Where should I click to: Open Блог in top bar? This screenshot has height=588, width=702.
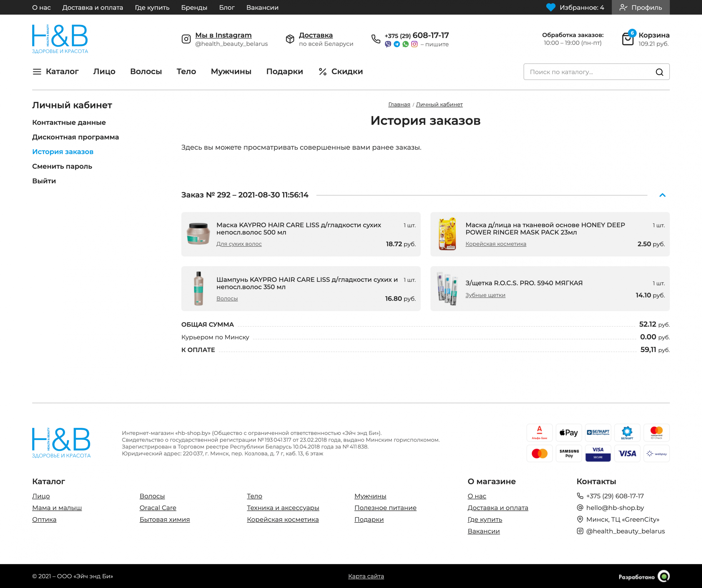[x=227, y=7]
